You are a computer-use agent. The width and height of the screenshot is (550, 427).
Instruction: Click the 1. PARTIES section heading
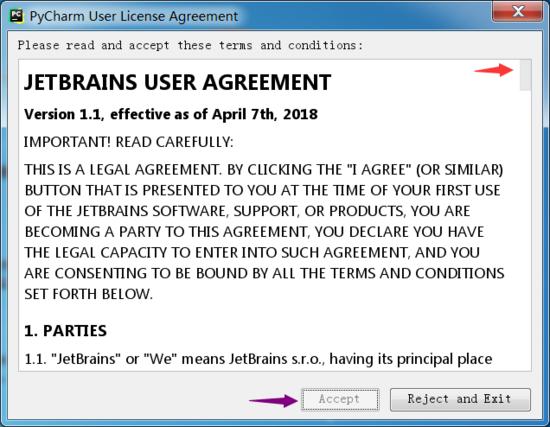tap(65, 331)
